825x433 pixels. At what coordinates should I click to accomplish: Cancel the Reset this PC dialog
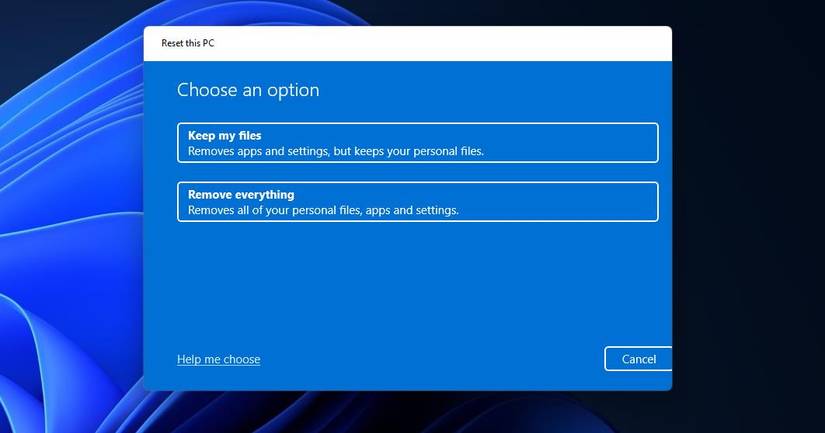638,359
